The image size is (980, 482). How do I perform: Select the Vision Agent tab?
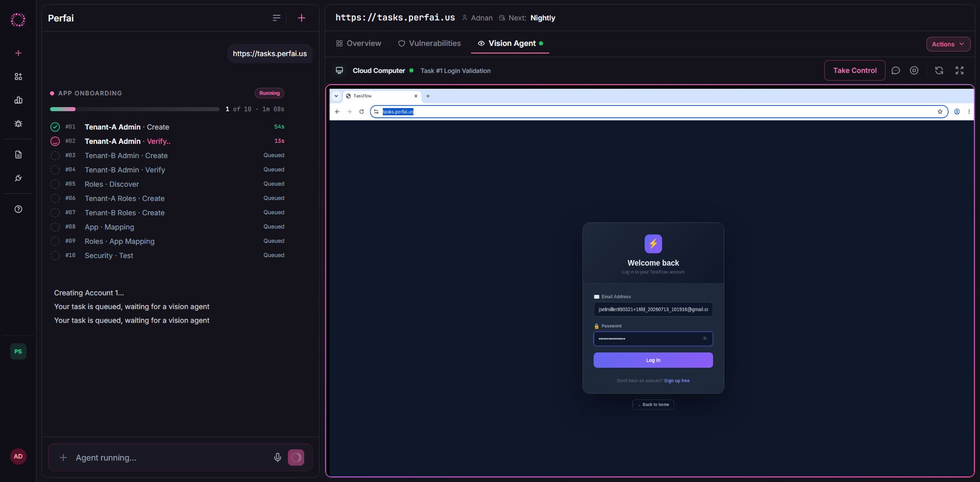coord(510,43)
